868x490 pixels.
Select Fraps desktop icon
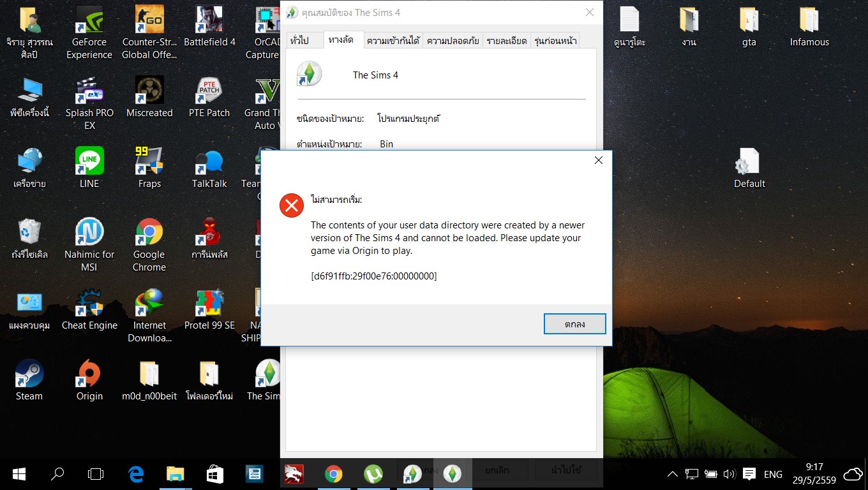pos(149,168)
